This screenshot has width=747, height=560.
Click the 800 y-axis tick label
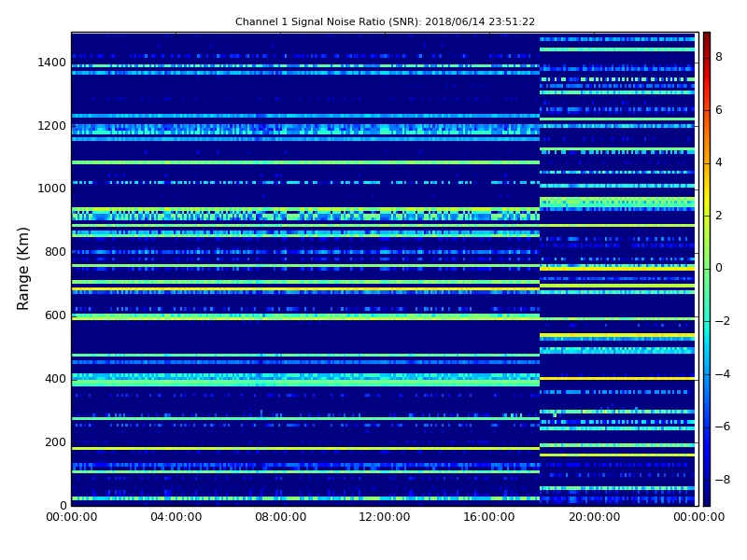[55, 252]
